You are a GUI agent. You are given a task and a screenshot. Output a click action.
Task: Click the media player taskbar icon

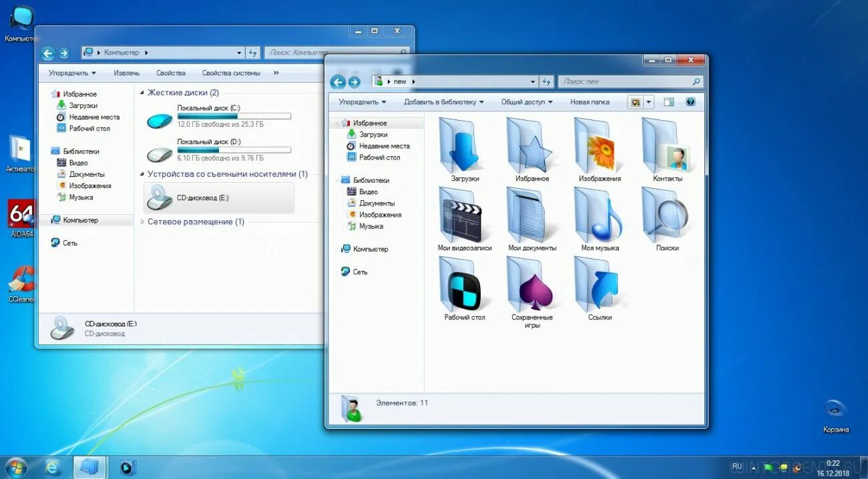tap(128, 468)
